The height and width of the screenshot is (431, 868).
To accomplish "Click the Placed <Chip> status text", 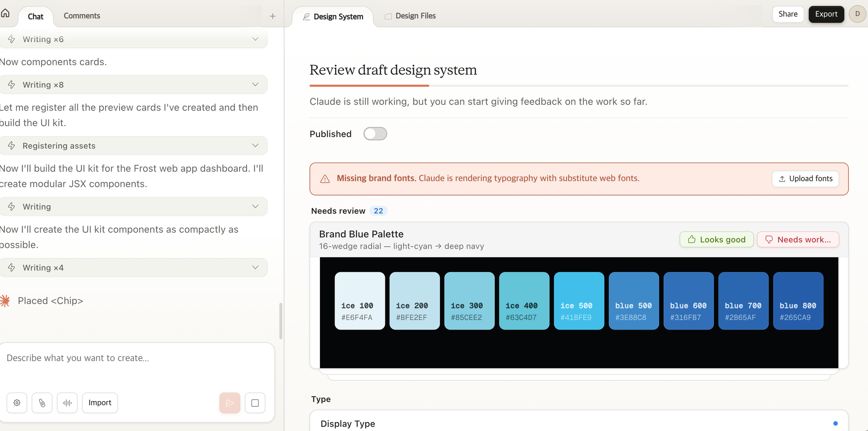I will (x=50, y=301).
